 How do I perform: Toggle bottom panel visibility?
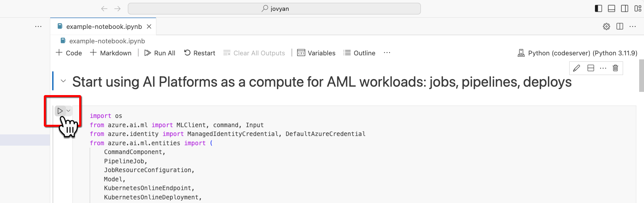click(611, 8)
